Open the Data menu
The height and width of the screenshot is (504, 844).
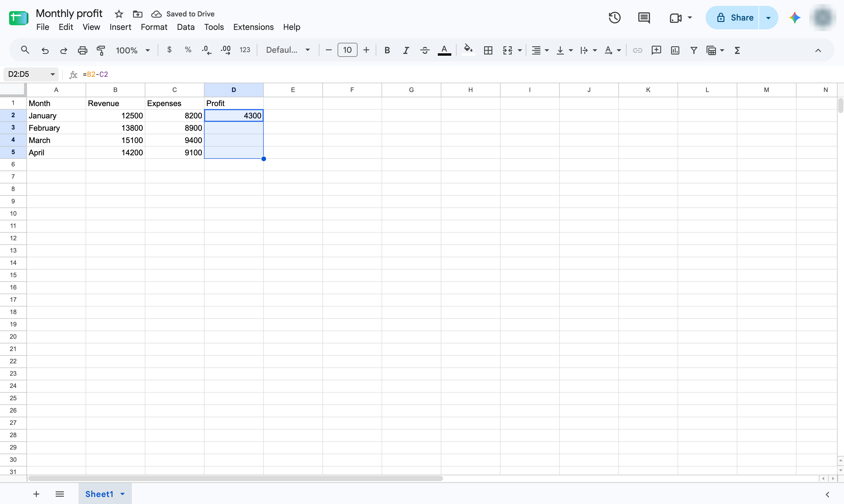[186, 27]
